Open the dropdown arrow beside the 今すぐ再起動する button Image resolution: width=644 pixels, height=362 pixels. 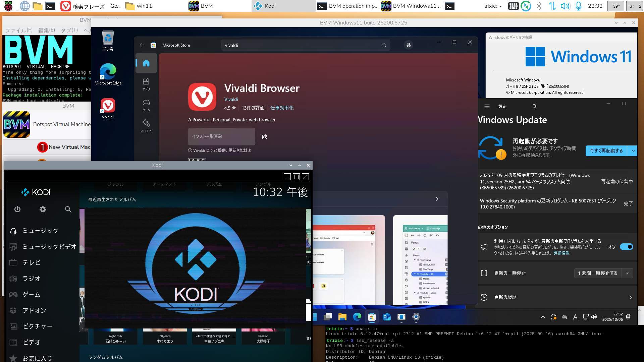click(633, 151)
